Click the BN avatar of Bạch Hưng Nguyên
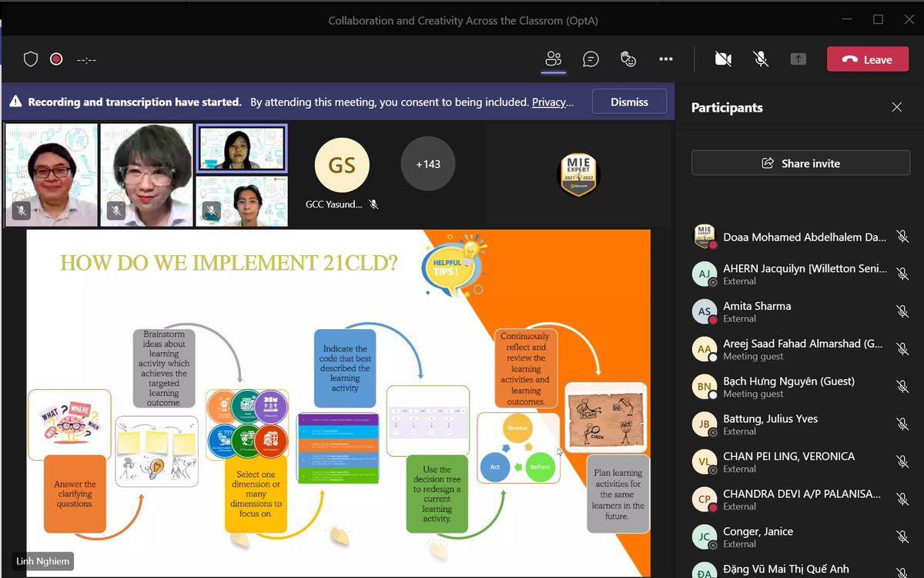924x578 pixels. tap(705, 387)
